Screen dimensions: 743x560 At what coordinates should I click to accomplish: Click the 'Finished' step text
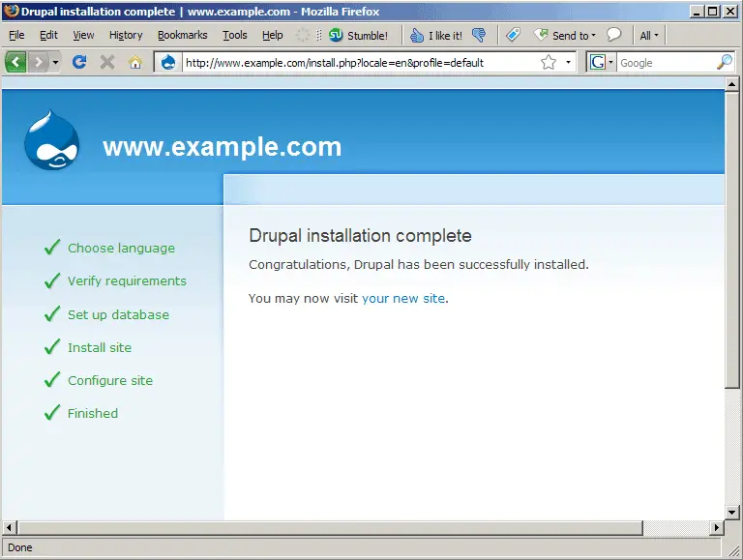93,413
